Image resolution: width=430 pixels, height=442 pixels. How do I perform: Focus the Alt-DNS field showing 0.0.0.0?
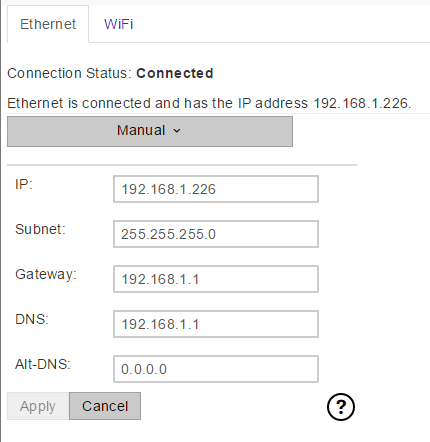coord(216,369)
